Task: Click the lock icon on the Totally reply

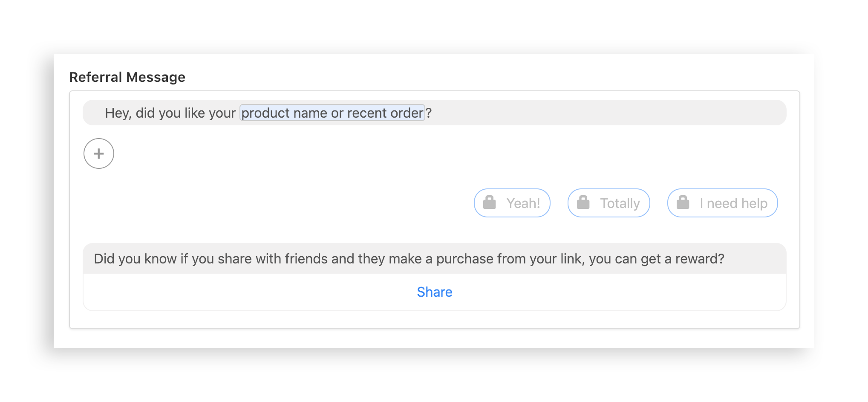Action: coord(583,202)
